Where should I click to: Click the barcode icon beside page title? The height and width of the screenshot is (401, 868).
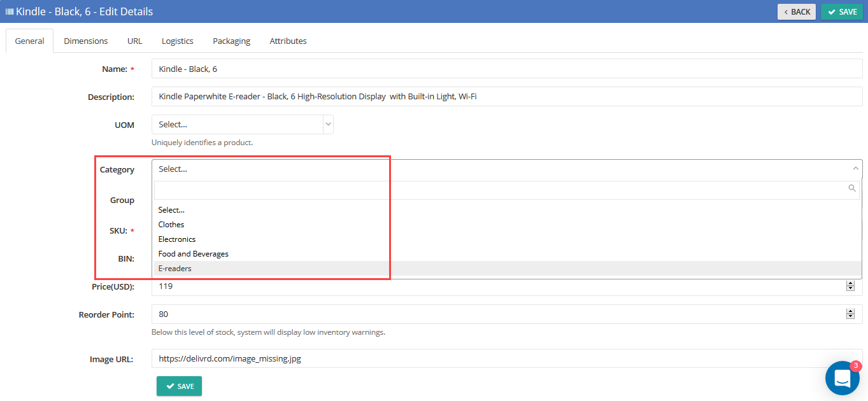[10, 11]
